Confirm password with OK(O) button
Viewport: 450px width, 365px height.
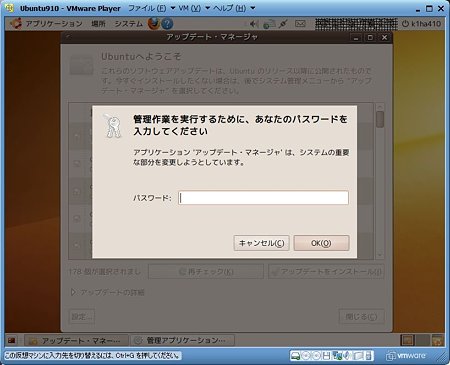click(321, 243)
